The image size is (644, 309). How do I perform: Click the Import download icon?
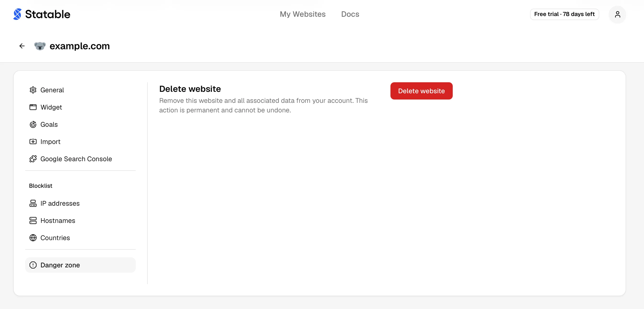pyautogui.click(x=33, y=142)
